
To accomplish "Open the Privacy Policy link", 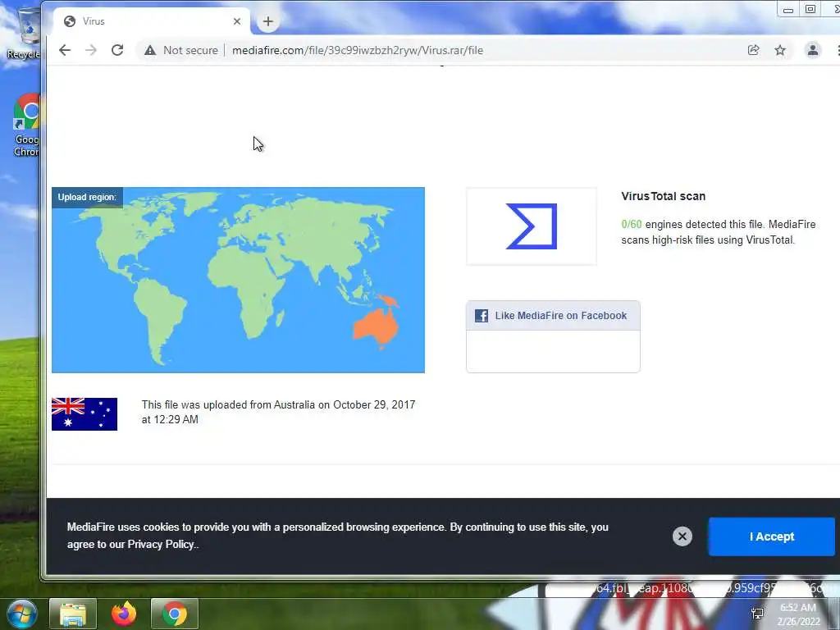I will tap(161, 545).
